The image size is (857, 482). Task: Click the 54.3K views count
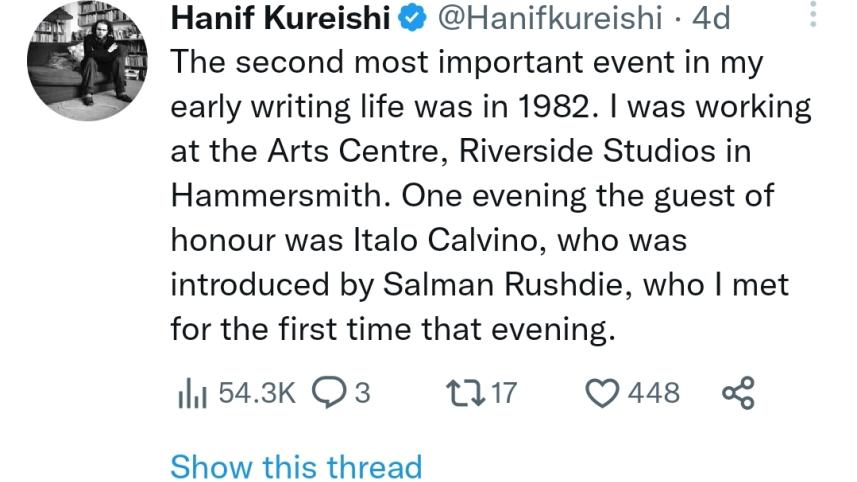[x=257, y=393]
